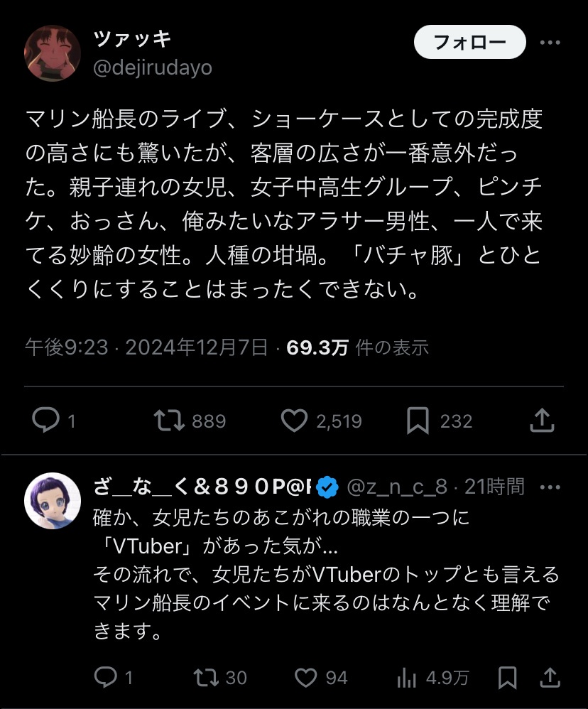Like the reply with 94 likes
This screenshot has height=709, width=588.
pos(305,678)
